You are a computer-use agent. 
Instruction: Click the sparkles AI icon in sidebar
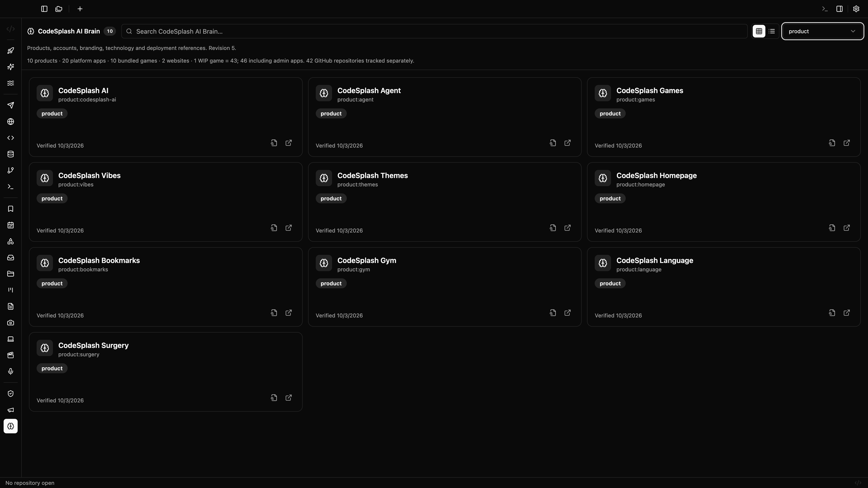pyautogui.click(x=10, y=67)
